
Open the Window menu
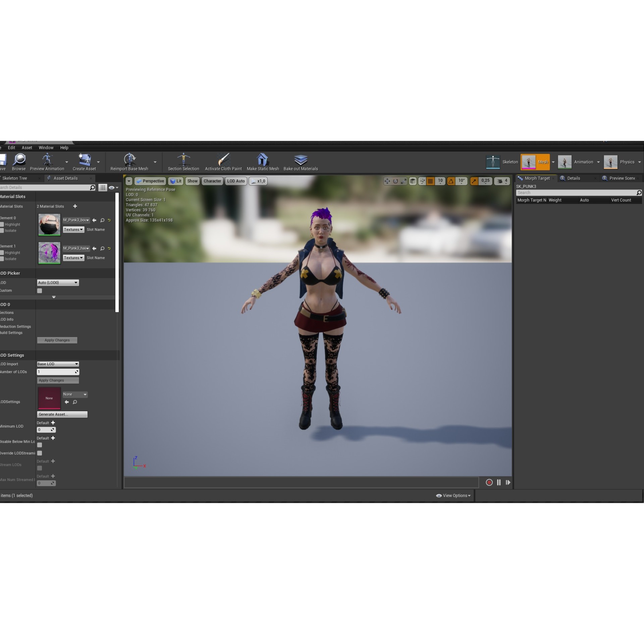46,148
